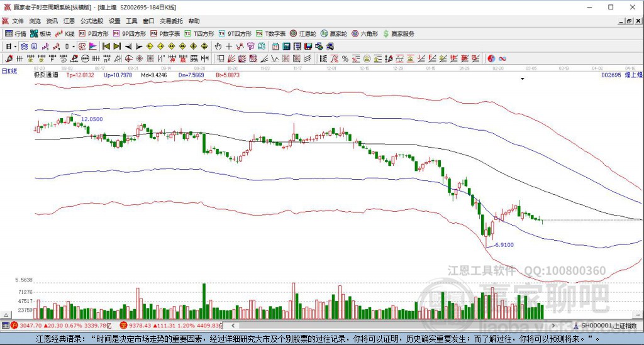Click the Tp=12.0132 indicator value
Viewport: 644px width, 345px height.
coord(80,75)
